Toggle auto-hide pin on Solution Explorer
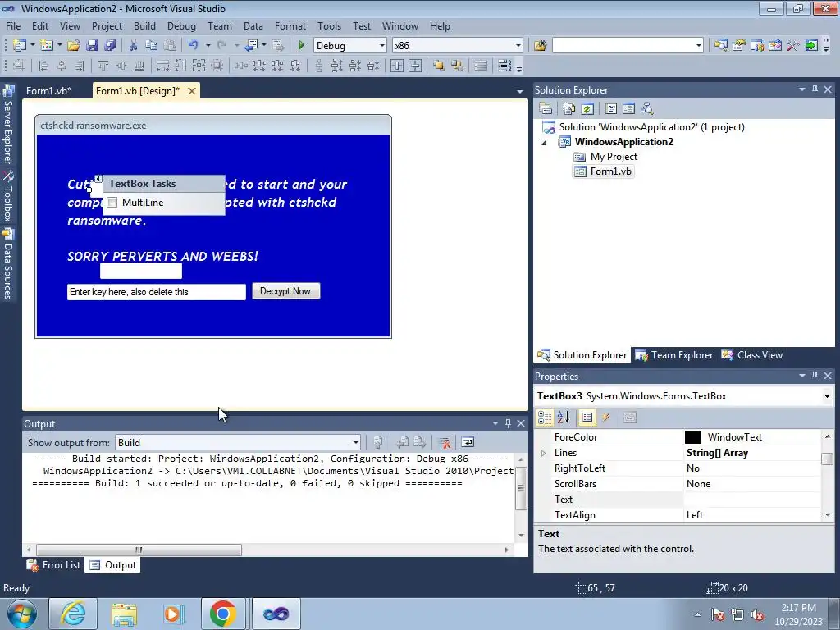The image size is (840, 630). (815, 89)
